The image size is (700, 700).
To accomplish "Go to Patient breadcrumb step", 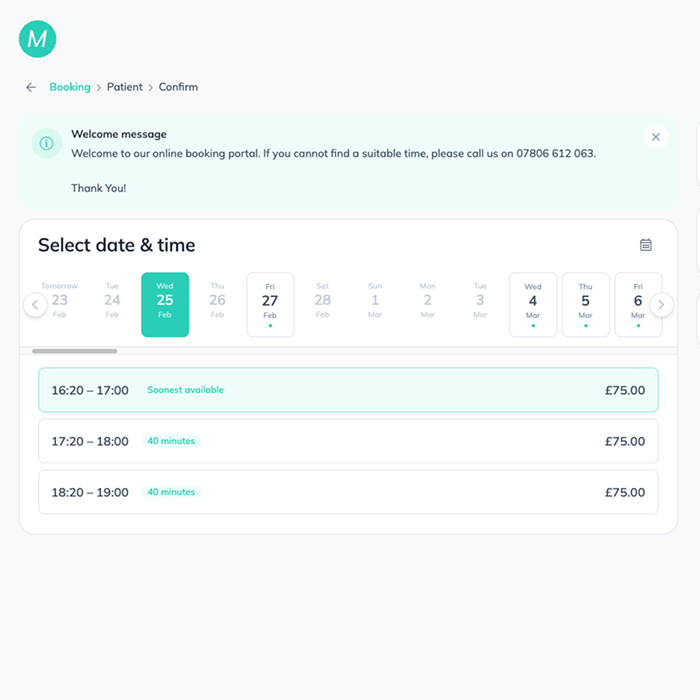I will point(125,87).
